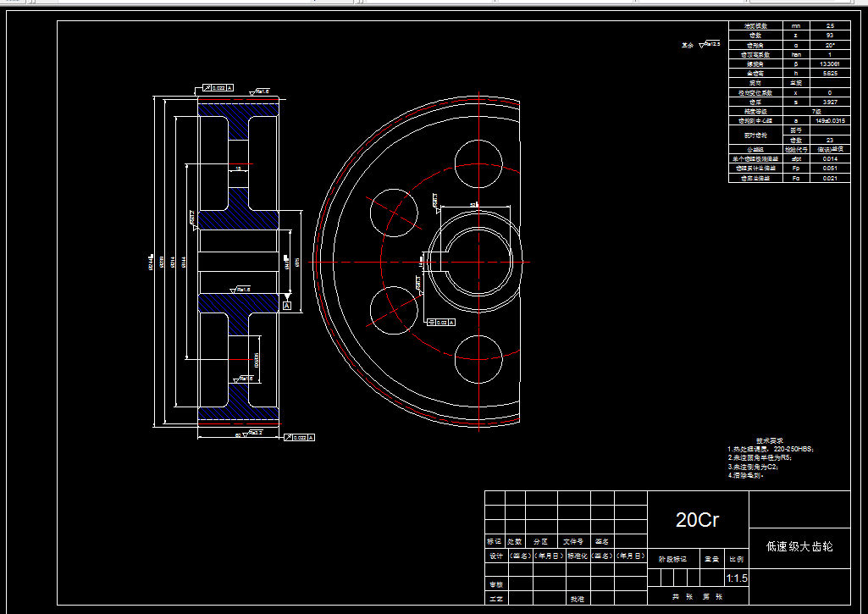This screenshot has height=614, width=868.
Task: Select the center shaft bore circle in front view
Action: click(478, 262)
